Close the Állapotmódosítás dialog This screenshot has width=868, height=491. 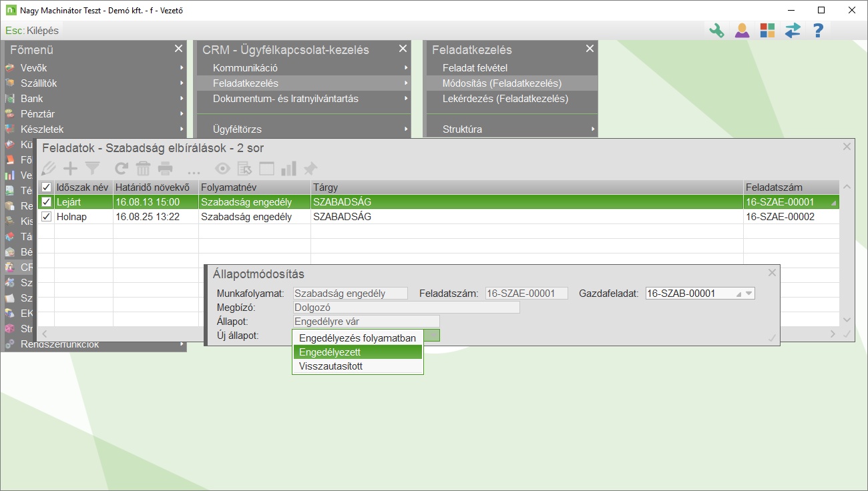point(773,273)
